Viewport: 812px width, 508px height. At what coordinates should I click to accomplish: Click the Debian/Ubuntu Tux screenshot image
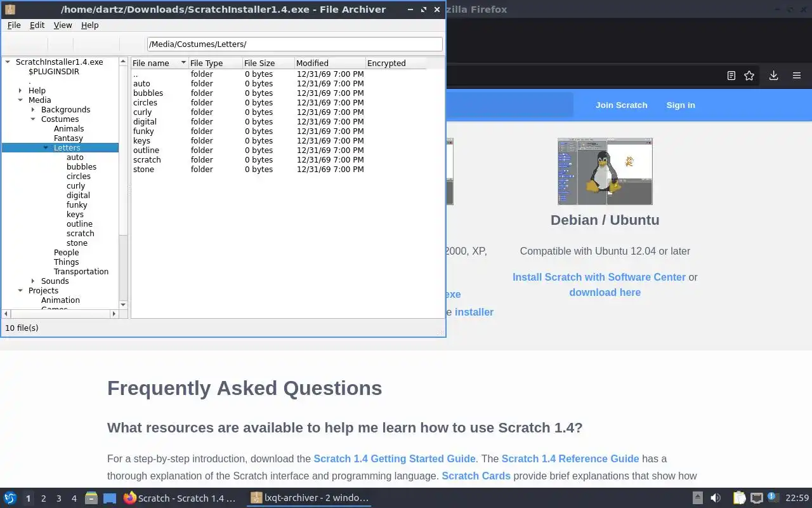pyautogui.click(x=605, y=171)
